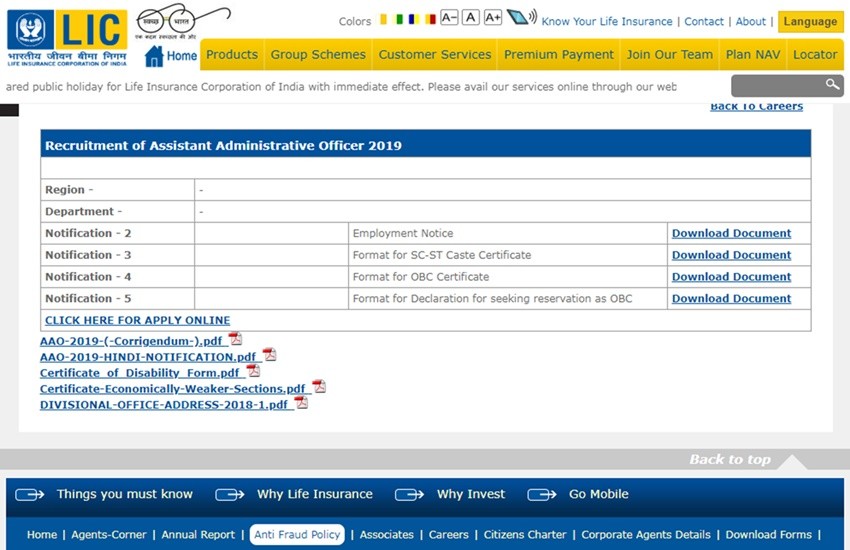Click Back to top button

730,460
